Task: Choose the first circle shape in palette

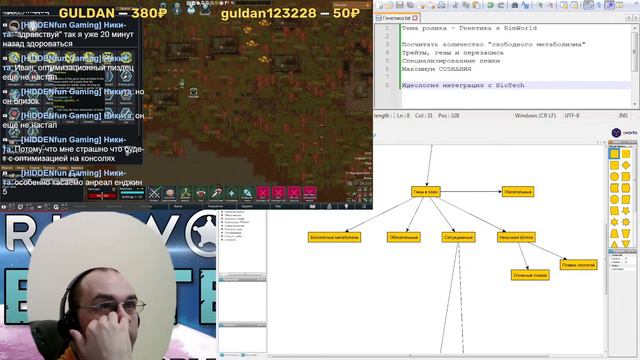Action: [614, 177]
